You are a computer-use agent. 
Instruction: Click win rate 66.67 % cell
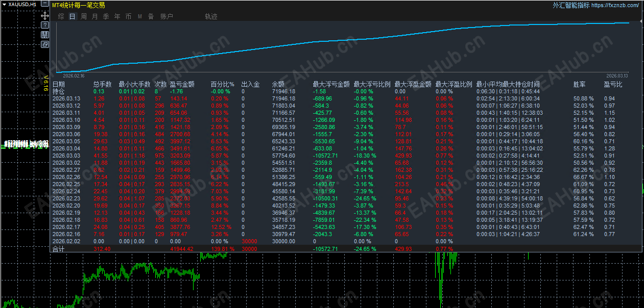click(x=584, y=177)
